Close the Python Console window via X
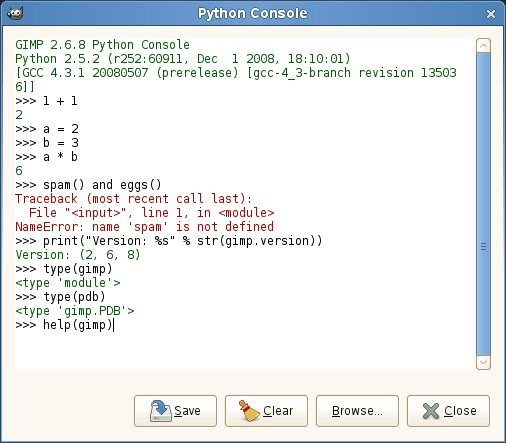Viewport: 506px width, 443px height. (x=490, y=14)
